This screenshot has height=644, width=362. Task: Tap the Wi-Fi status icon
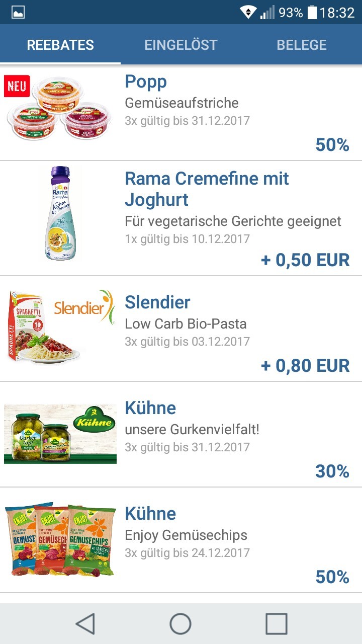248,13
